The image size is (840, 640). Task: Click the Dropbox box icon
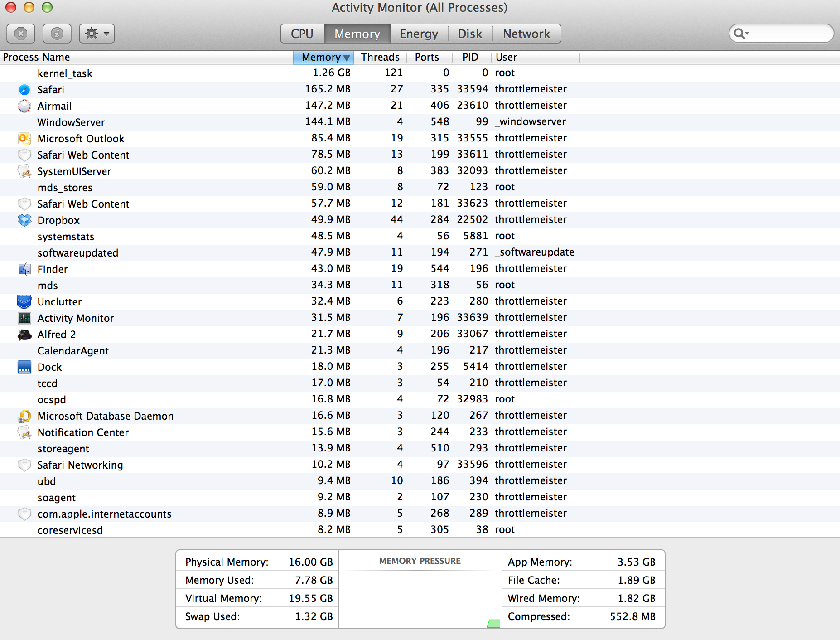tap(24, 220)
